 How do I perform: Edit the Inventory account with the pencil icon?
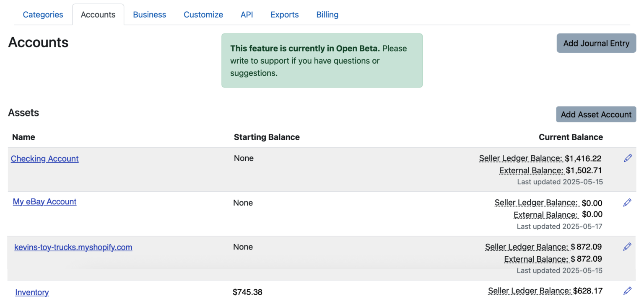tap(628, 290)
